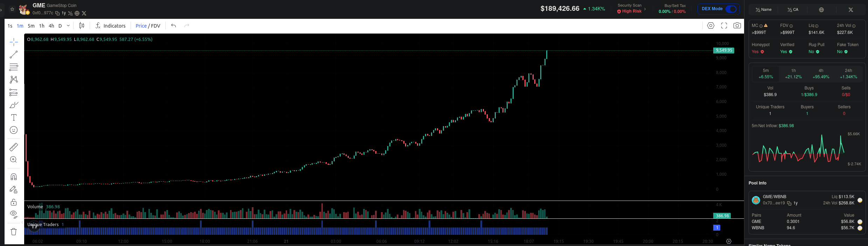The height and width of the screenshot is (246, 868).
Task: Select the 1s timeframe
Action: click(x=10, y=26)
